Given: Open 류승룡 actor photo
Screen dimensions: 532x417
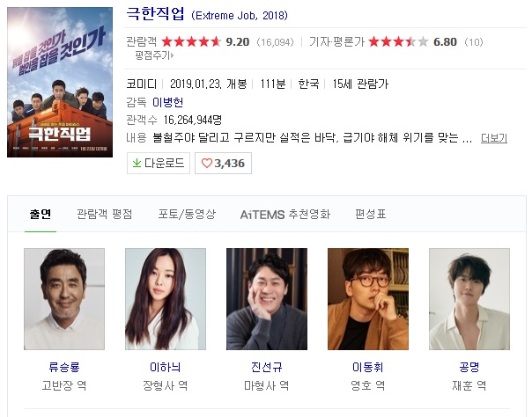Looking at the screenshot, I should click(64, 299).
